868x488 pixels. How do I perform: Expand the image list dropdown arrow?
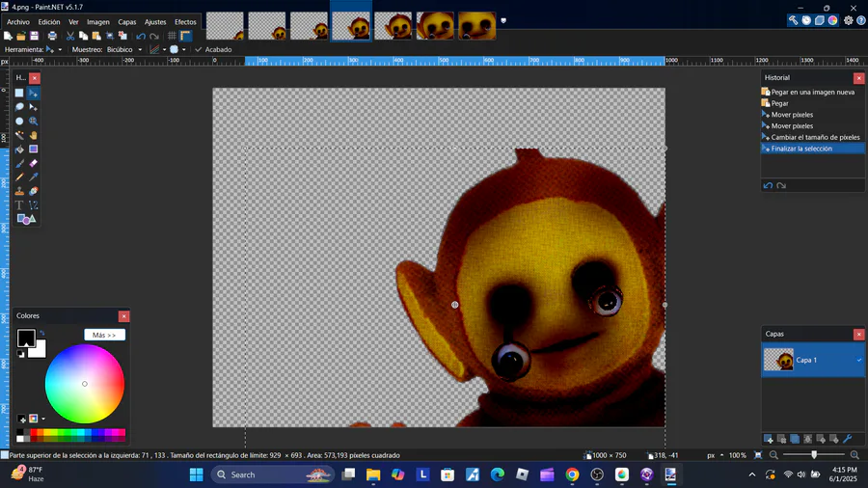[503, 20]
